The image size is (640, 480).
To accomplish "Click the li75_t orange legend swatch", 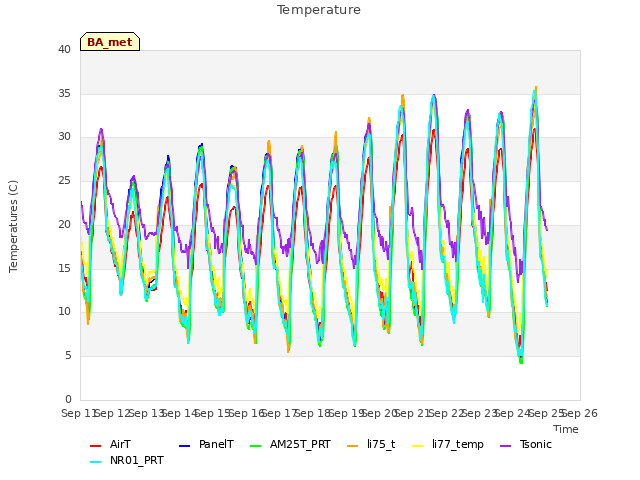I will coord(352,446).
